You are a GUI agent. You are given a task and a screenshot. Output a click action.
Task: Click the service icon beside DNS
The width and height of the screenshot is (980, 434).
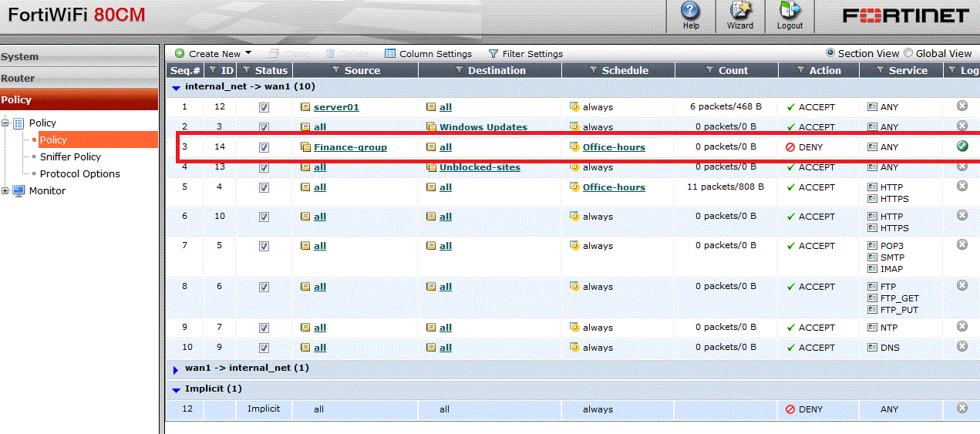point(872,348)
